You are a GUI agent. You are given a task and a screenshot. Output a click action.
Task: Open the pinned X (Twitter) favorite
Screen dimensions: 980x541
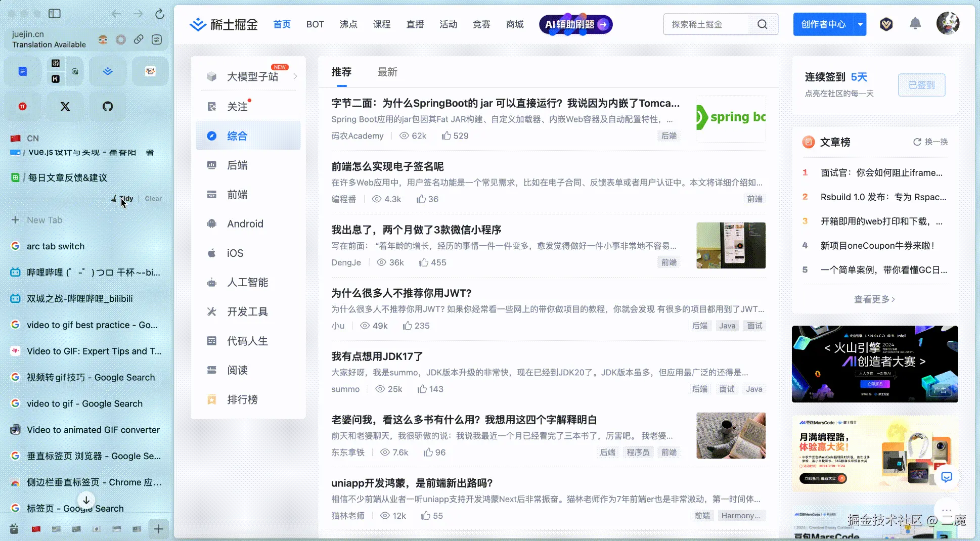click(x=65, y=106)
